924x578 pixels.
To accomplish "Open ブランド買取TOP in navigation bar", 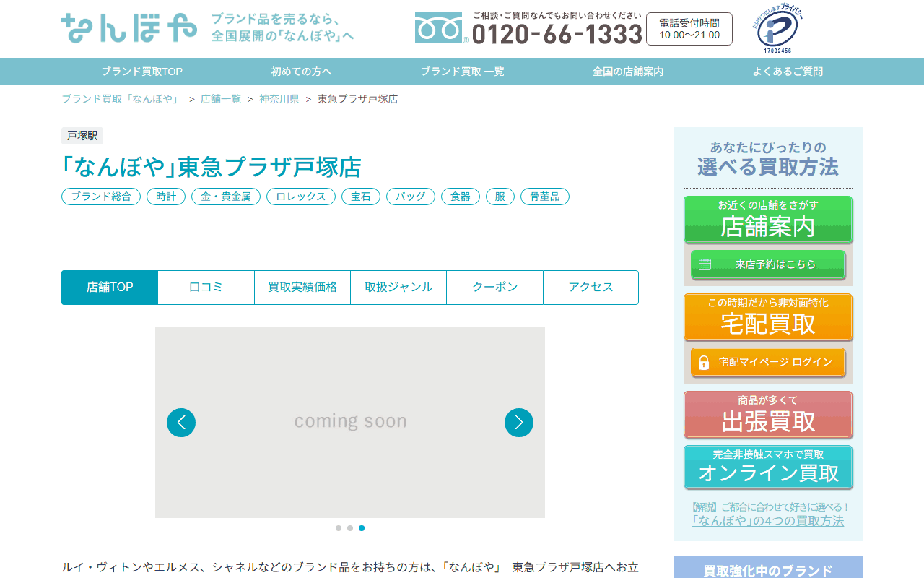I will tap(141, 72).
